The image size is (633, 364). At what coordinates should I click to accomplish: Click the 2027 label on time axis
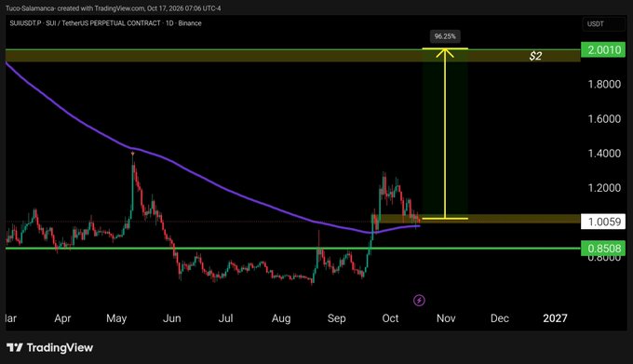[555, 318]
